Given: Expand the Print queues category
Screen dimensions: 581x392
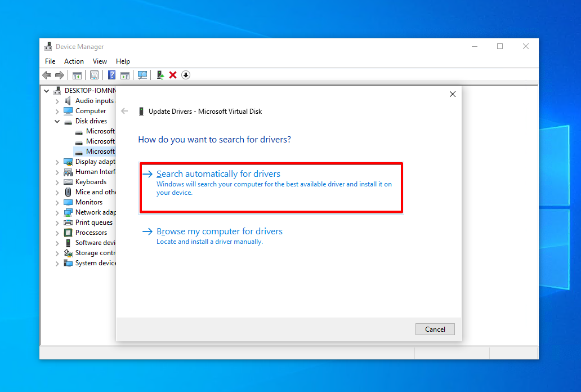Looking at the screenshot, I should point(57,223).
